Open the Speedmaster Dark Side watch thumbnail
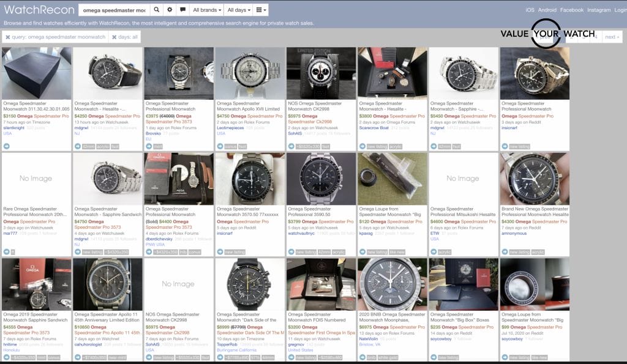This screenshot has height=364, width=627. tap(249, 284)
